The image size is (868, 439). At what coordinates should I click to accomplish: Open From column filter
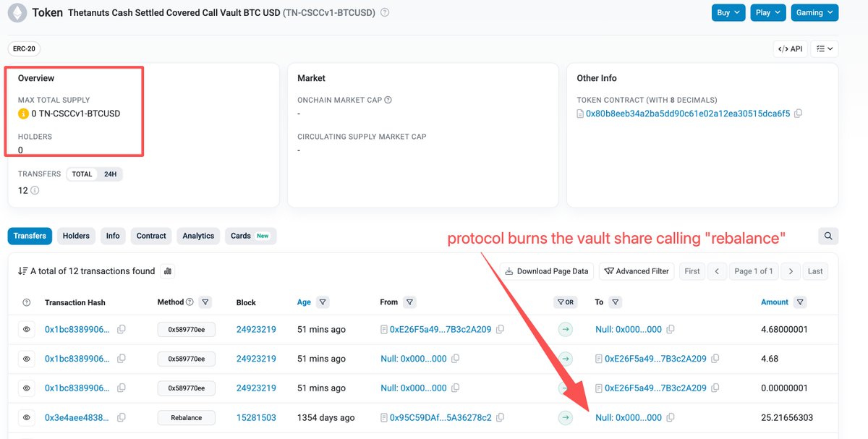tap(409, 302)
